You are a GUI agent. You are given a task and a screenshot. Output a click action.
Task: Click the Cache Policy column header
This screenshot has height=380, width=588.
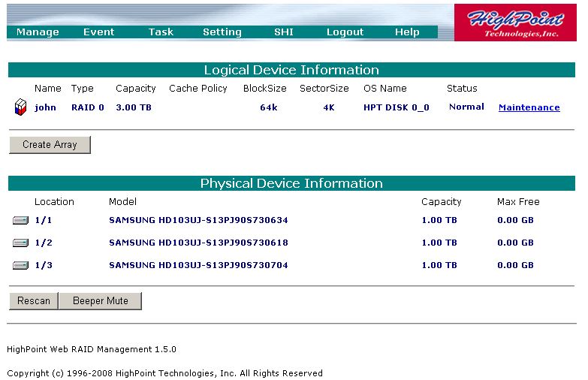[x=198, y=89]
